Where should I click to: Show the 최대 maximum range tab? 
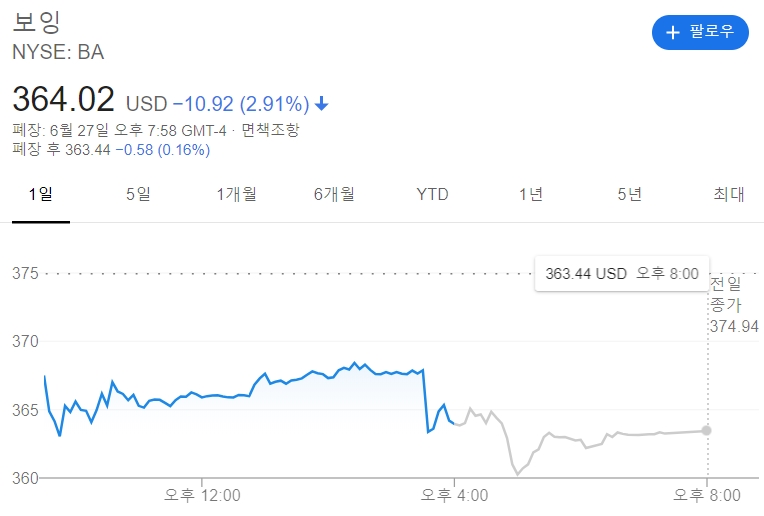pos(728,194)
